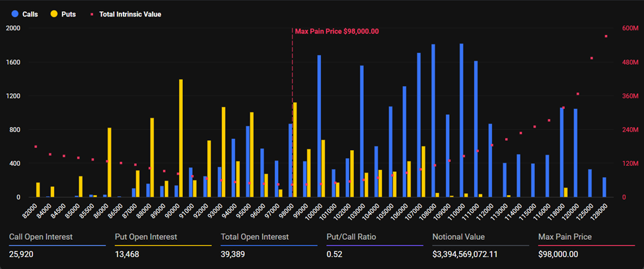Viewport: 644px width, 269px height.
Task: Click the yellow put bar at 98000
Action: [295, 150]
